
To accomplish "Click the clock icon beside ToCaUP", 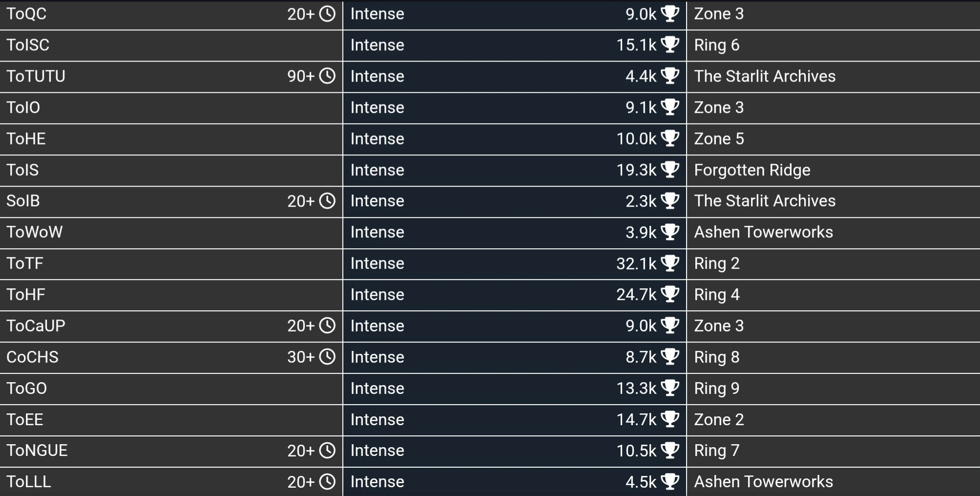I will (x=327, y=326).
